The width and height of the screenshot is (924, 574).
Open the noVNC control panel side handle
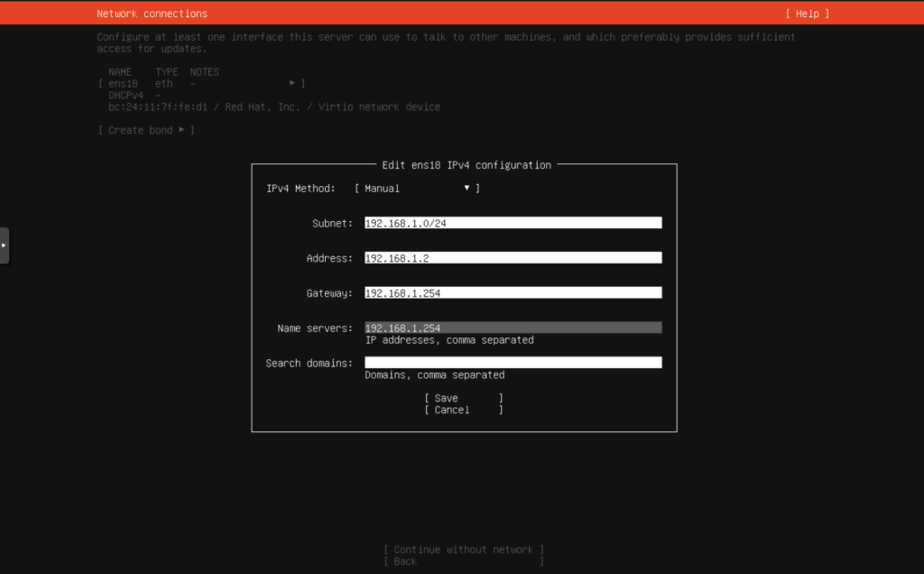[5, 245]
